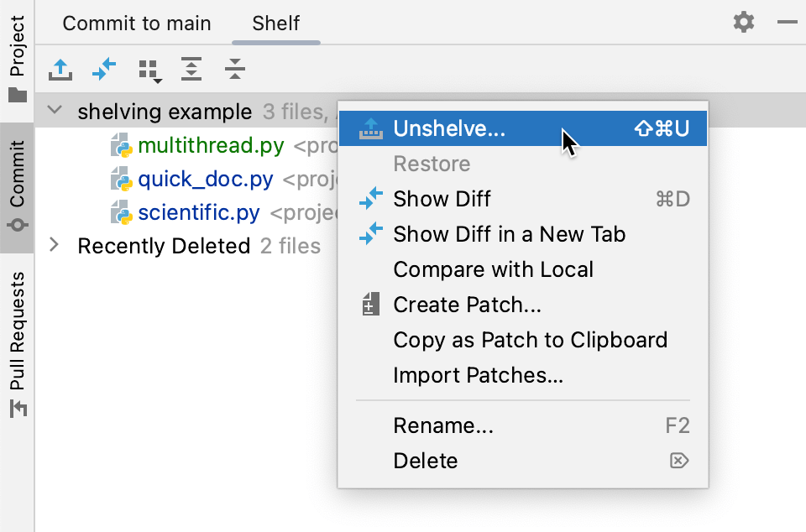Open the Shelf settings gear icon

click(x=742, y=23)
